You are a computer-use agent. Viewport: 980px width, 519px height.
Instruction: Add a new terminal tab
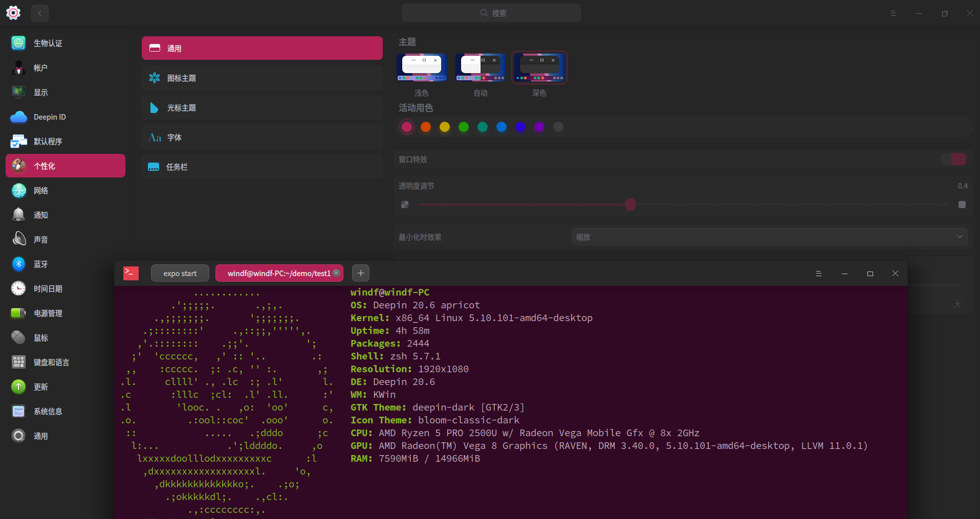(360, 274)
